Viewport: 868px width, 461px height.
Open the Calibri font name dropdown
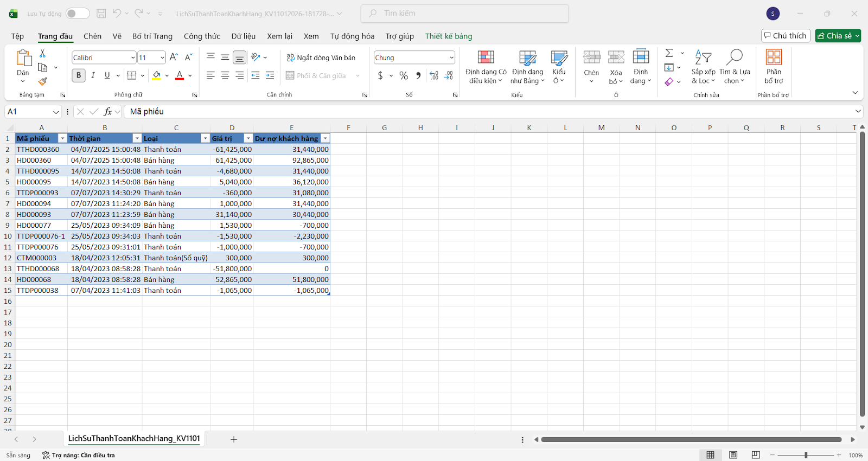point(133,57)
